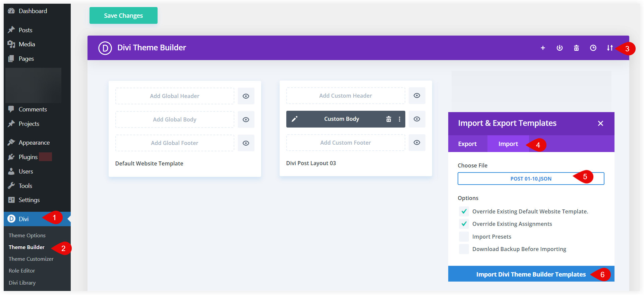Toggle visibility of Global Body
This screenshot has width=644, height=295.
click(246, 119)
